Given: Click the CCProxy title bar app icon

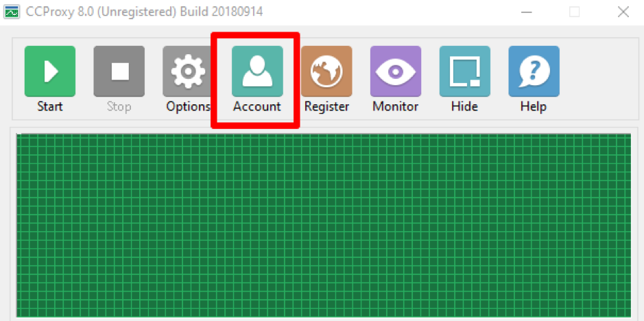Looking at the screenshot, I should point(12,12).
